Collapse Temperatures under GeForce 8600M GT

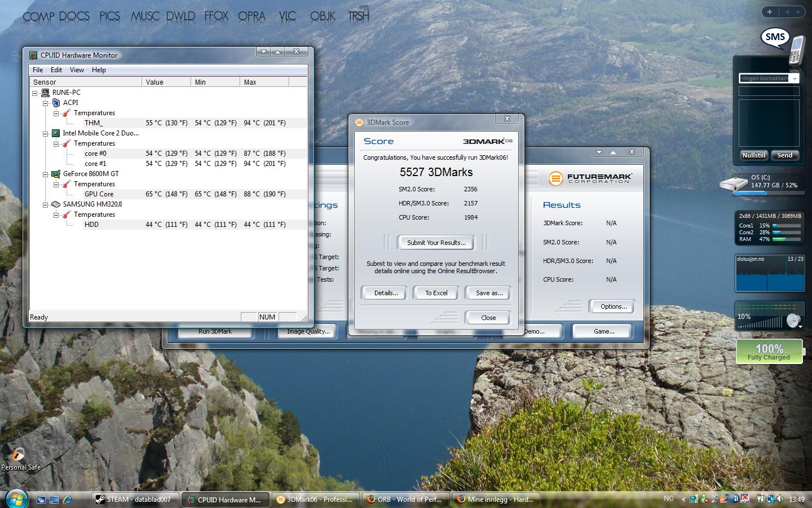point(56,185)
